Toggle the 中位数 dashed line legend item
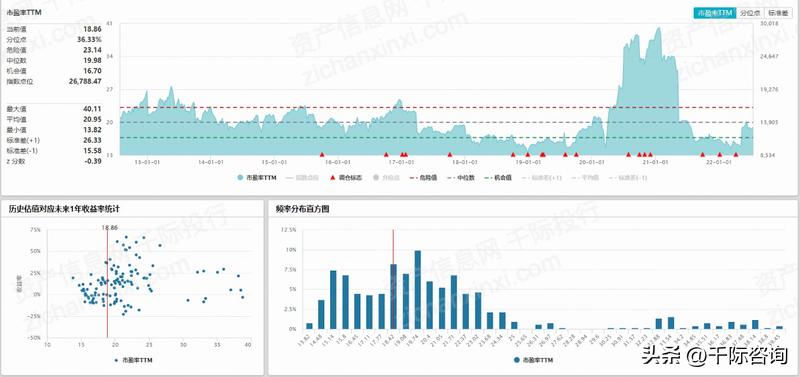Image resolution: width=800 pixels, height=377 pixels. click(x=460, y=178)
